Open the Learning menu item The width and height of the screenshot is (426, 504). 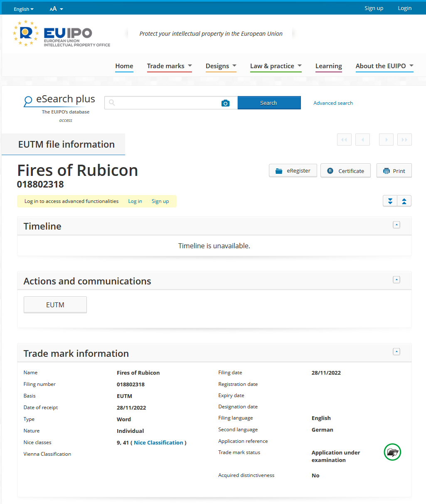tap(328, 66)
